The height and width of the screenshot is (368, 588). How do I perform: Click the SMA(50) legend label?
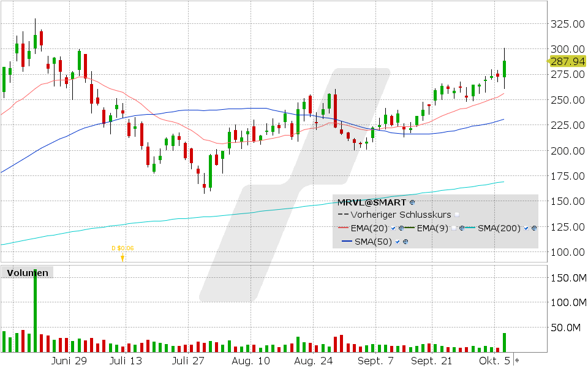(373, 242)
